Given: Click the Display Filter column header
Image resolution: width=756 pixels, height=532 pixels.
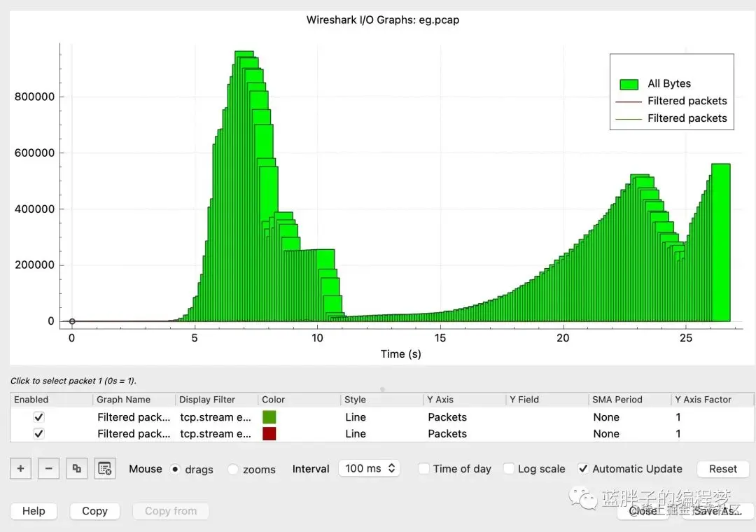Looking at the screenshot, I should 217,400.
